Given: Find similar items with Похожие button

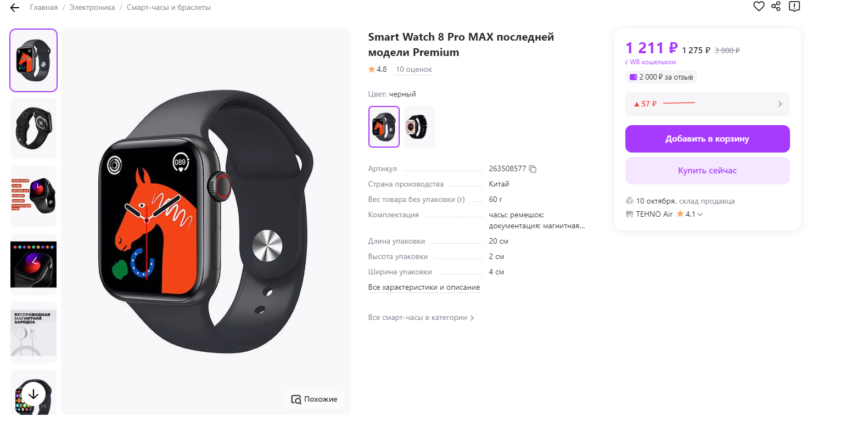Looking at the screenshot, I should tap(314, 399).
